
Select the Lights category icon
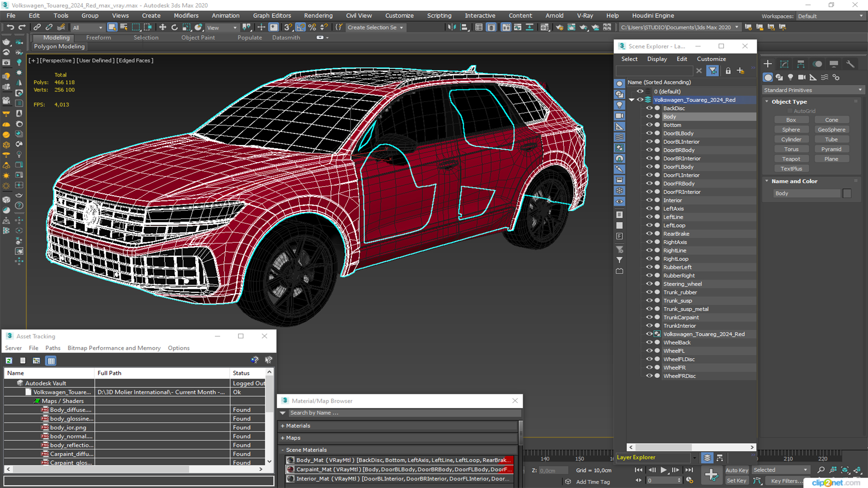tap(790, 77)
